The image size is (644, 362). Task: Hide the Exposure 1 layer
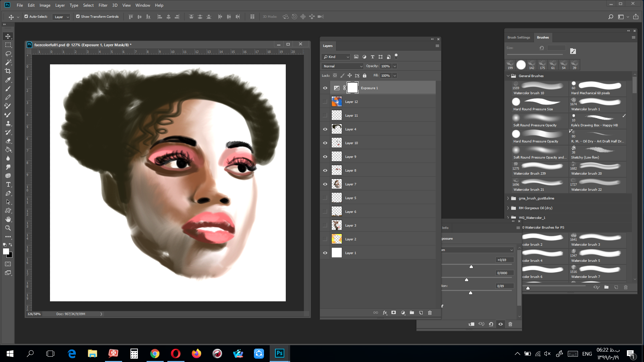[325, 88]
